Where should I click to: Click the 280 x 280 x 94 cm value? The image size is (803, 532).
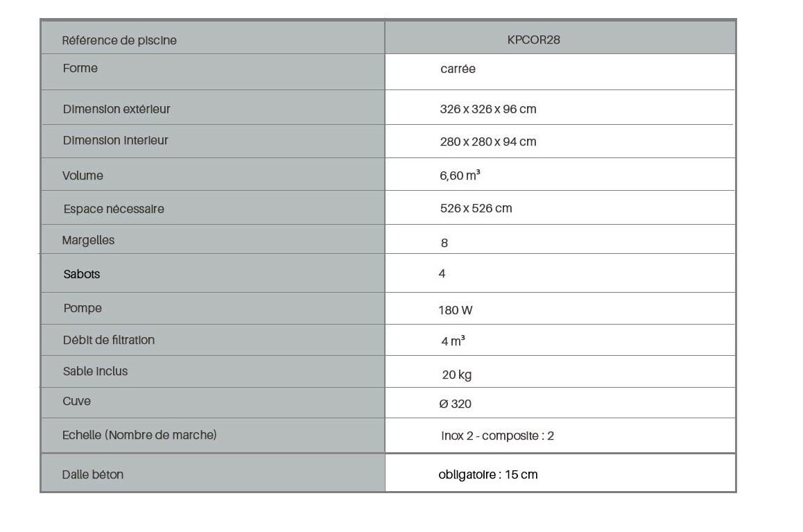[488, 141]
